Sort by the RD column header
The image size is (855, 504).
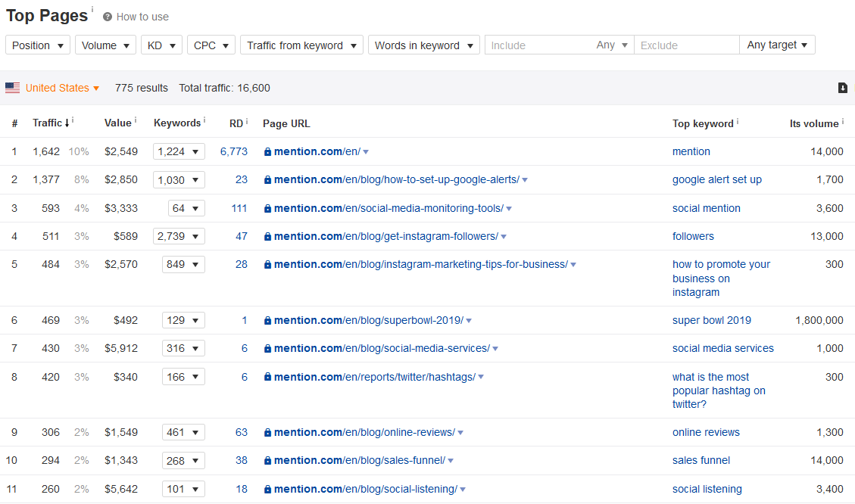coord(236,123)
